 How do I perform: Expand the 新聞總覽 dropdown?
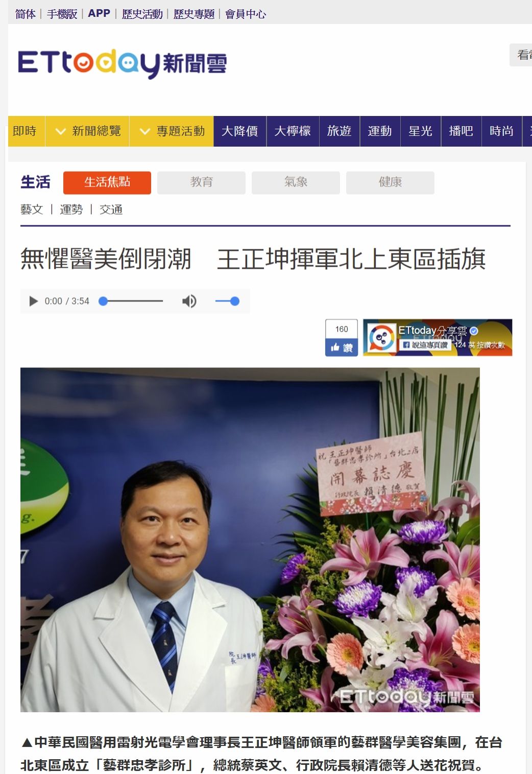87,131
